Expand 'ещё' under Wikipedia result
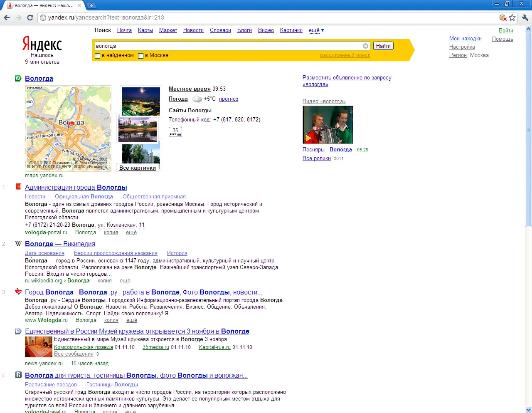This screenshot has height=413, width=532. click(x=125, y=281)
